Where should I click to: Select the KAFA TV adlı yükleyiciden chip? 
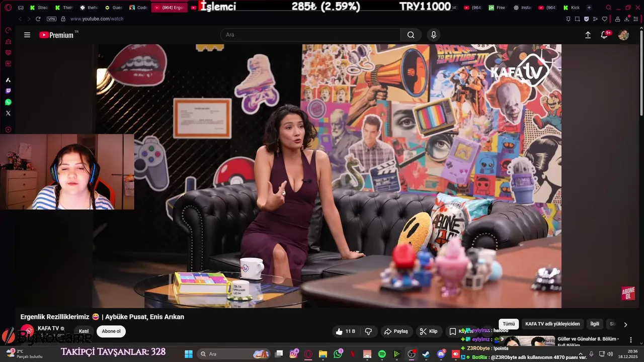(552, 324)
